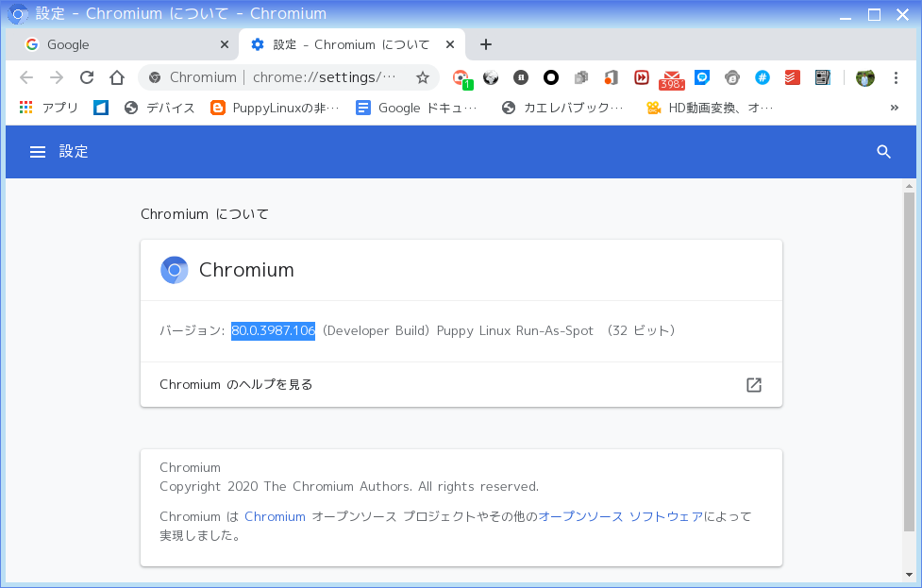Viewport: 922px width, 588px height.
Task: Close the Google tab
Action: click(224, 44)
